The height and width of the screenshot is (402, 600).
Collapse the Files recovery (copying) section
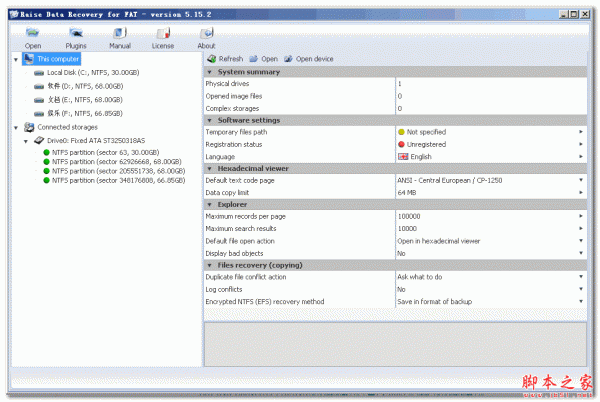[209, 265]
